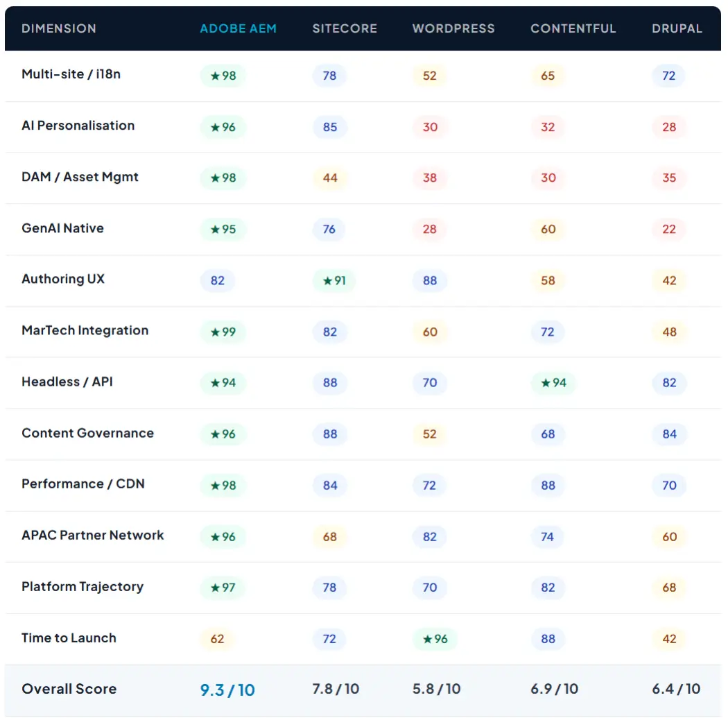The image size is (728, 718).
Task: Click the APAC Partner Network row label
Action: (92, 535)
